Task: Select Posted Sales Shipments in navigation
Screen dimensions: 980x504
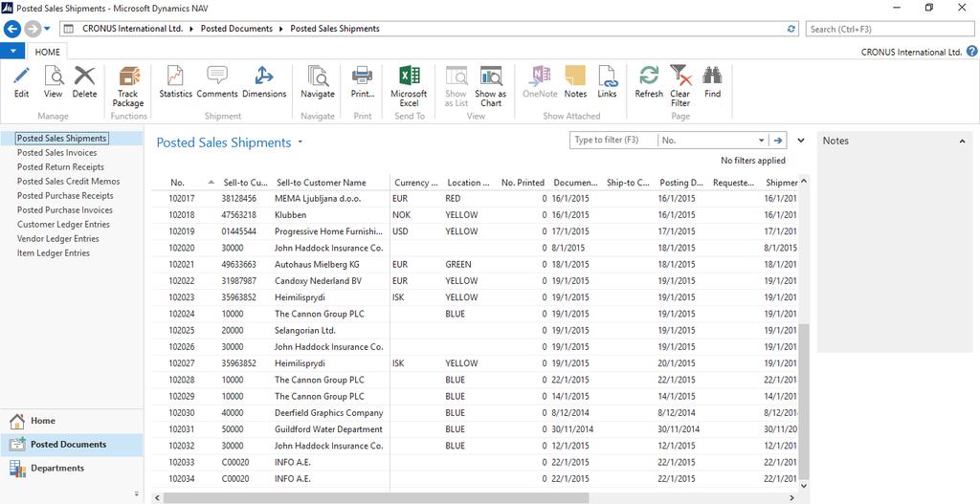Action: click(62, 138)
